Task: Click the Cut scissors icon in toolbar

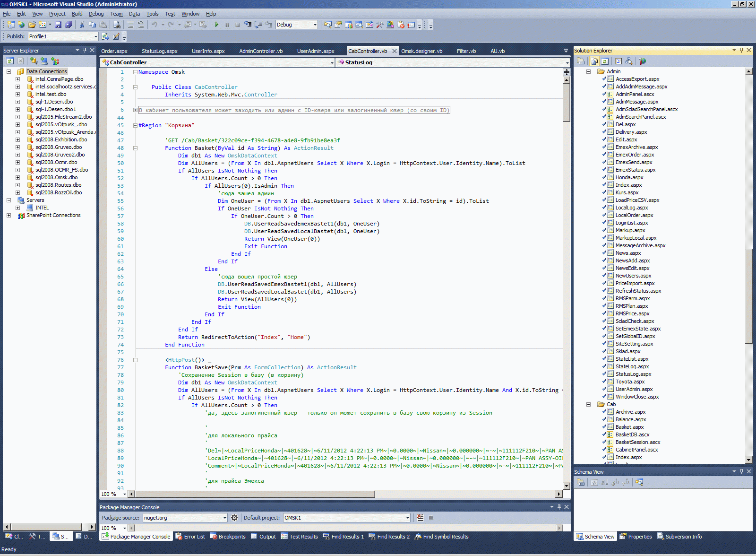Action: [x=82, y=25]
